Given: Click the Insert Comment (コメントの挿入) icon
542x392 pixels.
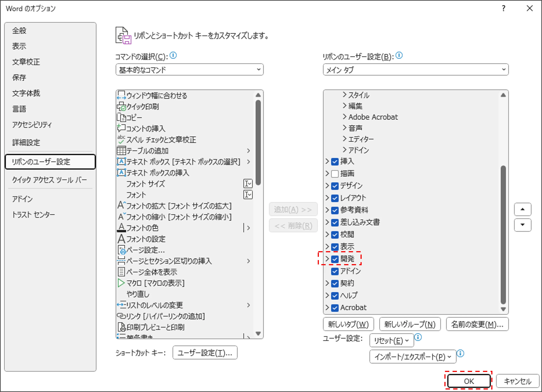Looking at the screenshot, I should (121, 129).
